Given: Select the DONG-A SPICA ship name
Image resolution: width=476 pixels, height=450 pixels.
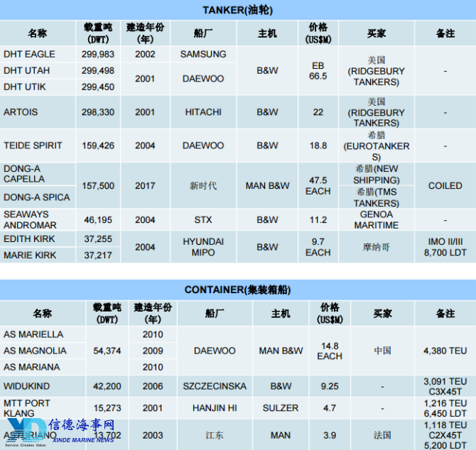Looking at the screenshot, I should point(36,197).
